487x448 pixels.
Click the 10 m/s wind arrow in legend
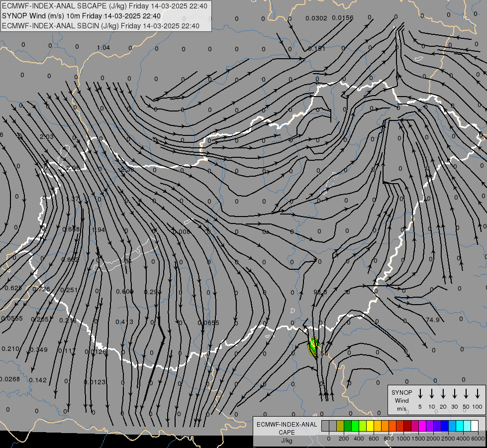[x=432, y=394]
